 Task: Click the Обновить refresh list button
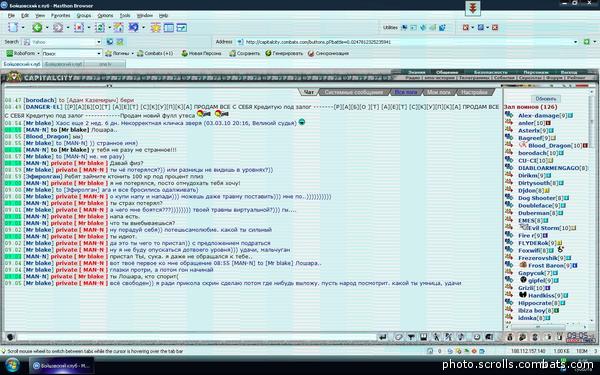[546, 99]
